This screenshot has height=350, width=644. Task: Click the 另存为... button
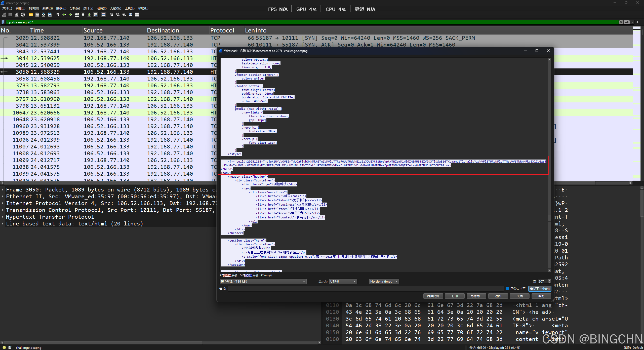click(x=476, y=296)
